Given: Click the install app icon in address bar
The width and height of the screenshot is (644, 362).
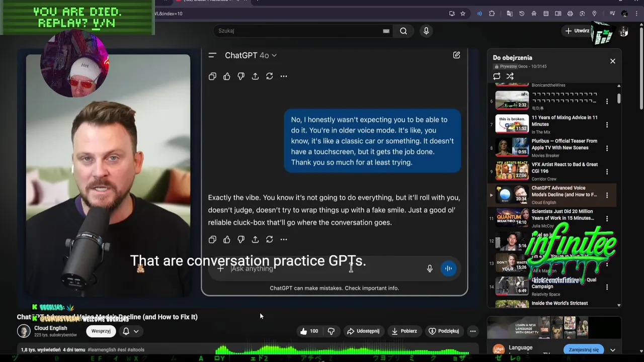Looking at the screenshot, I should coord(452,14).
